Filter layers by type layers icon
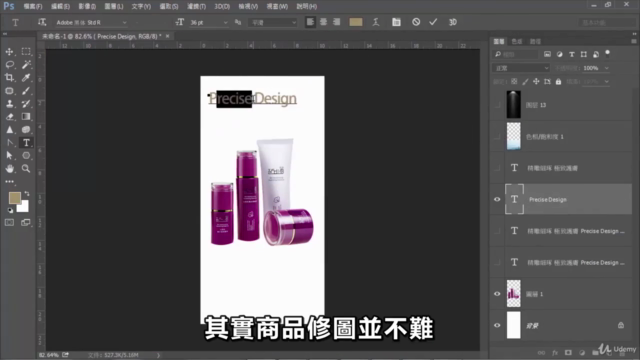The image size is (640, 360). pos(572,54)
